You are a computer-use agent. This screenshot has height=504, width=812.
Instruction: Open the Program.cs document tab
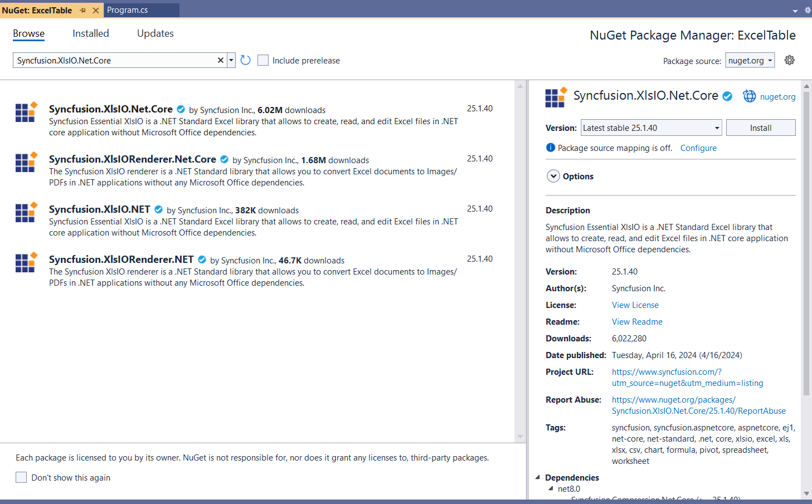(x=128, y=10)
